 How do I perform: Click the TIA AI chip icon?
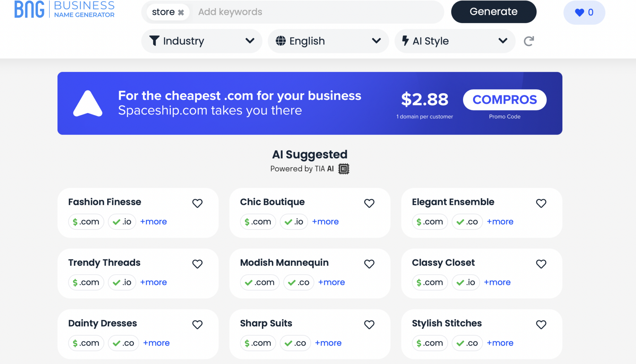click(x=344, y=169)
